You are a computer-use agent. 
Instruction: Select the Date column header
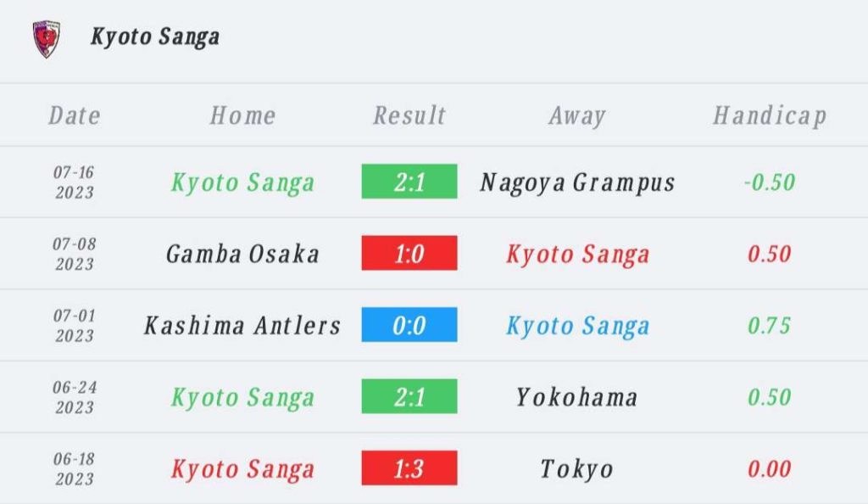(x=75, y=115)
